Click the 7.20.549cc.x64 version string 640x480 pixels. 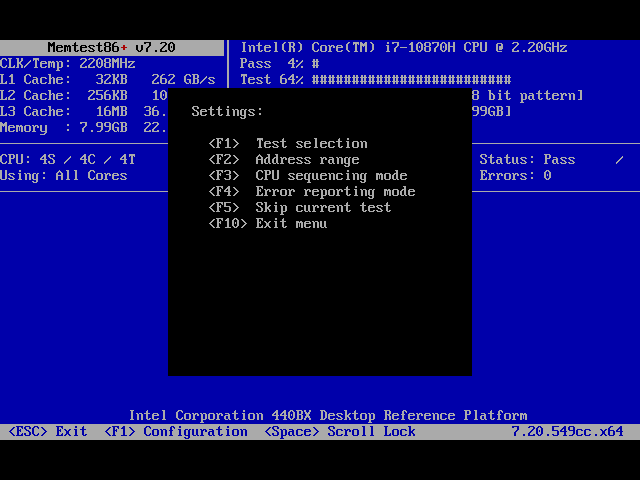pos(567,431)
